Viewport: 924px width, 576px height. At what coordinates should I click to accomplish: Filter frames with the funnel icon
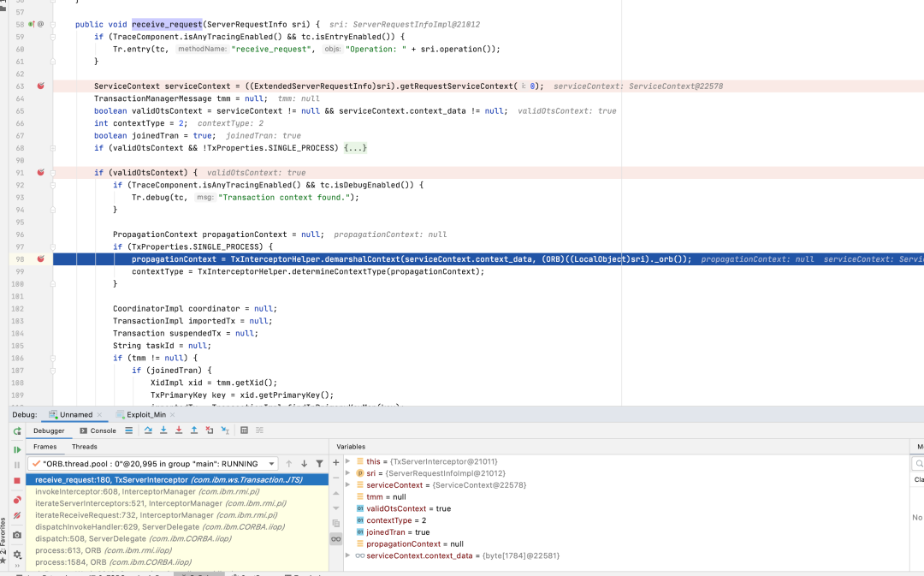(x=319, y=463)
